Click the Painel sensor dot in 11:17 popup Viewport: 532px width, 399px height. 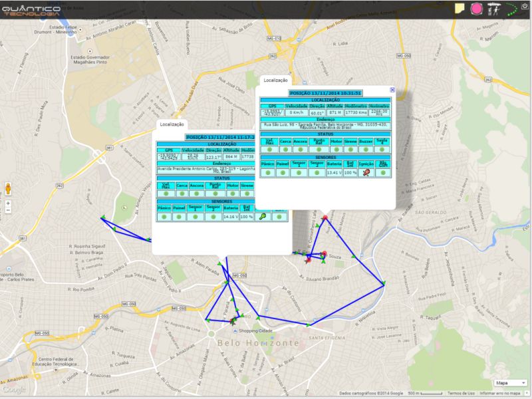[179, 217]
